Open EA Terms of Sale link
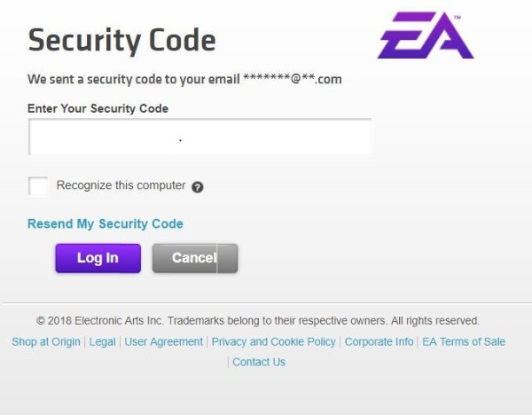This screenshot has height=415, width=532. (x=464, y=341)
